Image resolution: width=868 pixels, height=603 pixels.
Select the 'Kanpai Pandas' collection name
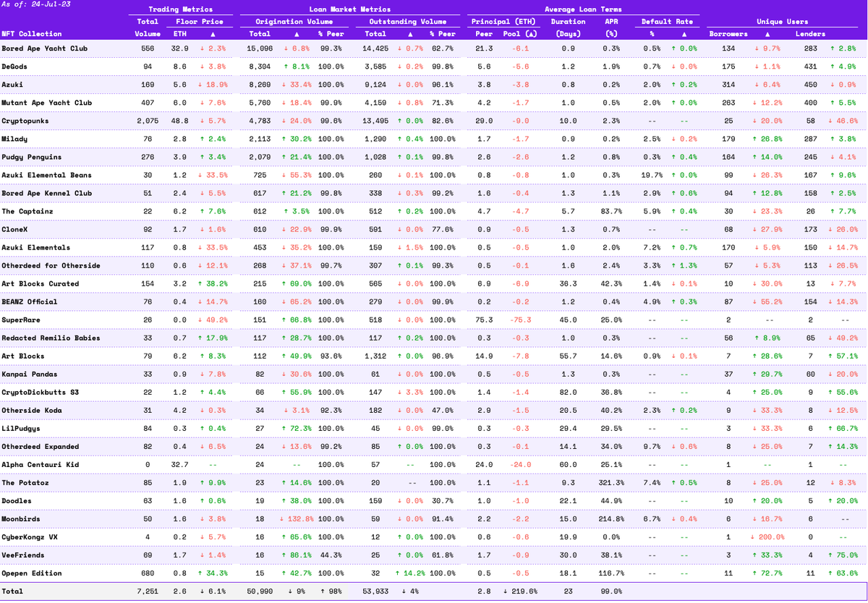30,374
